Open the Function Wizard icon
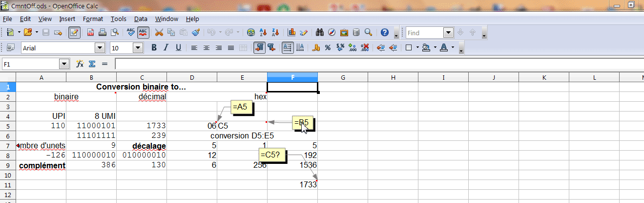Image resolution: width=644 pixels, height=203 pixels. pos(80,64)
